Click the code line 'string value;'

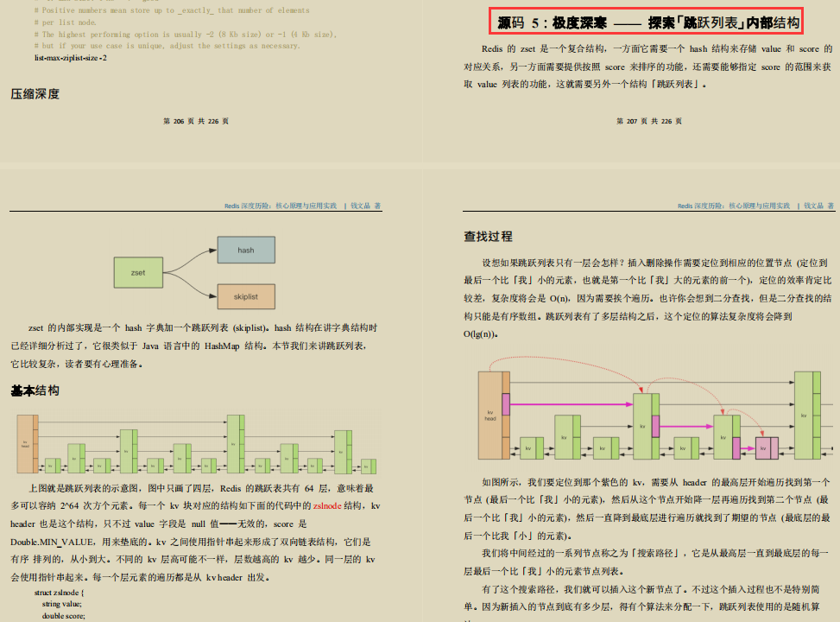(x=62, y=605)
